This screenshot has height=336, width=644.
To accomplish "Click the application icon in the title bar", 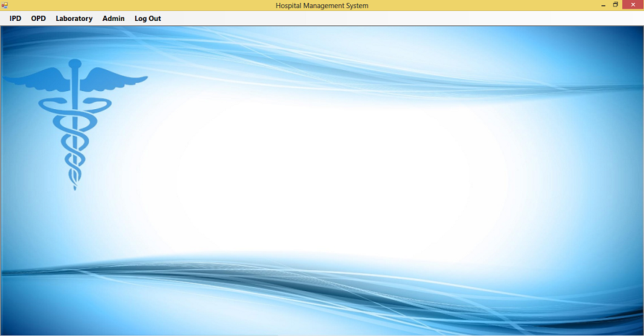I will 4,5.
